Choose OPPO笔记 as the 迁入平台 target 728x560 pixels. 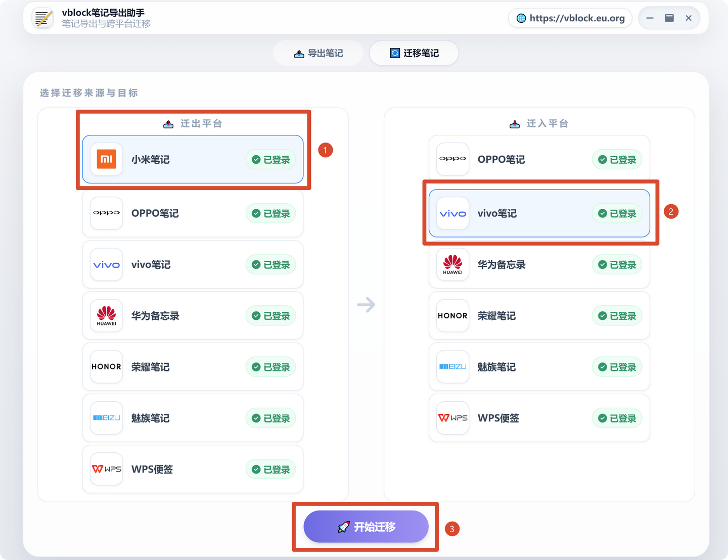click(539, 159)
